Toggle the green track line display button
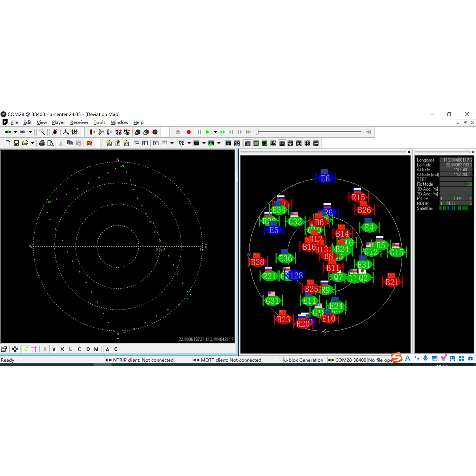This screenshot has height=476, width=476. pos(26,349)
